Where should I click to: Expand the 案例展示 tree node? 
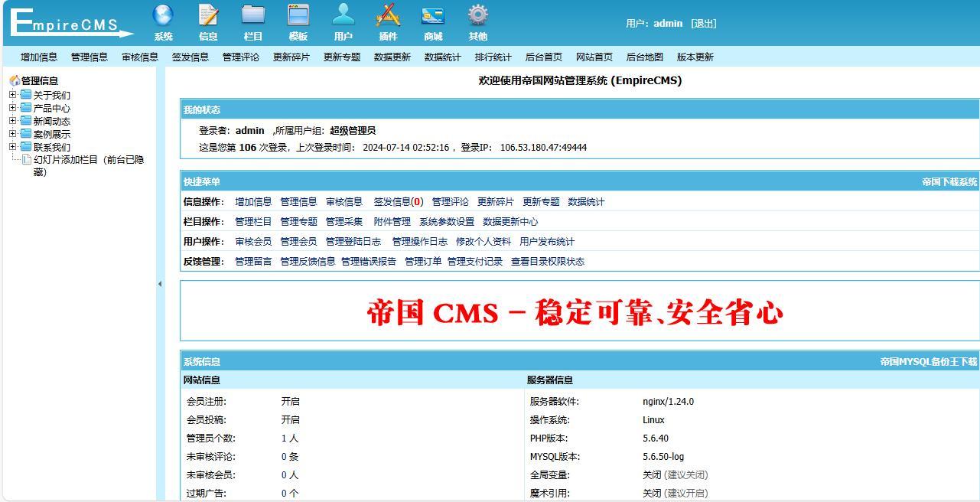(12, 134)
